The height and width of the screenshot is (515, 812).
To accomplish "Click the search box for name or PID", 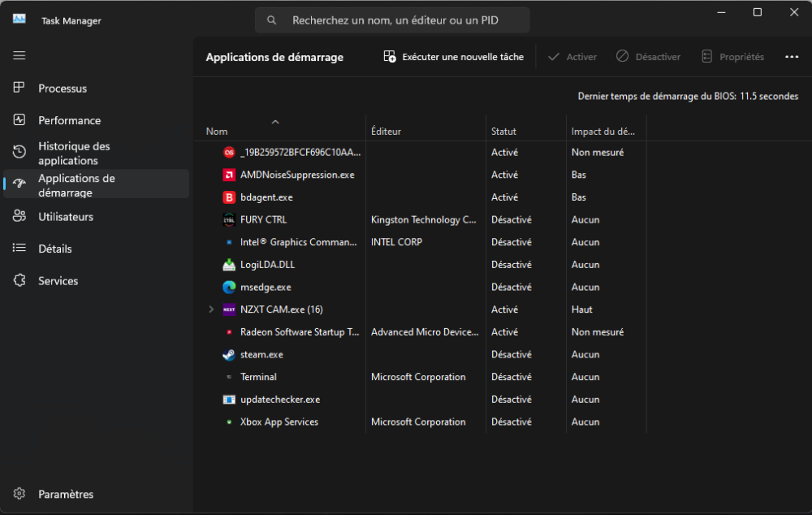I will click(x=392, y=20).
